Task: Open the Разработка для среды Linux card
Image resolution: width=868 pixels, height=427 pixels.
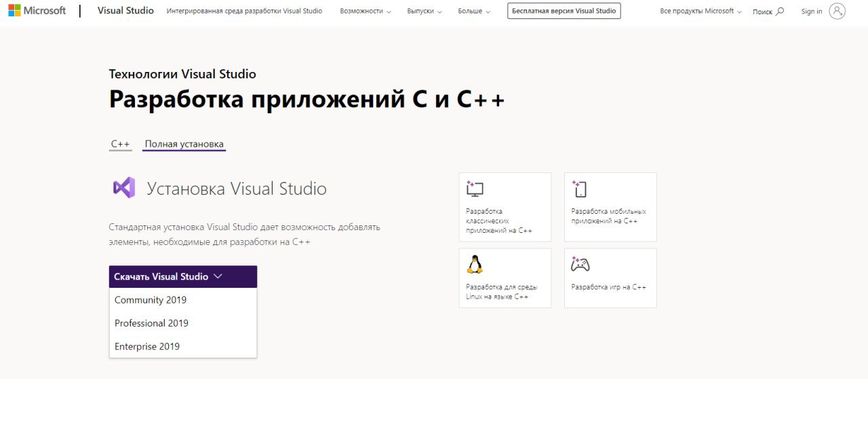Action: (x=505, y=278)
